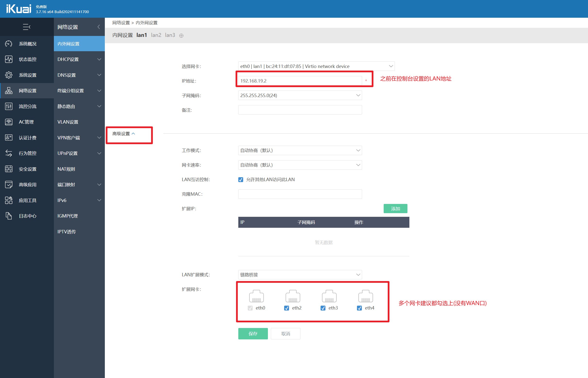Click the add LAN plus icon

click(181, 36)
